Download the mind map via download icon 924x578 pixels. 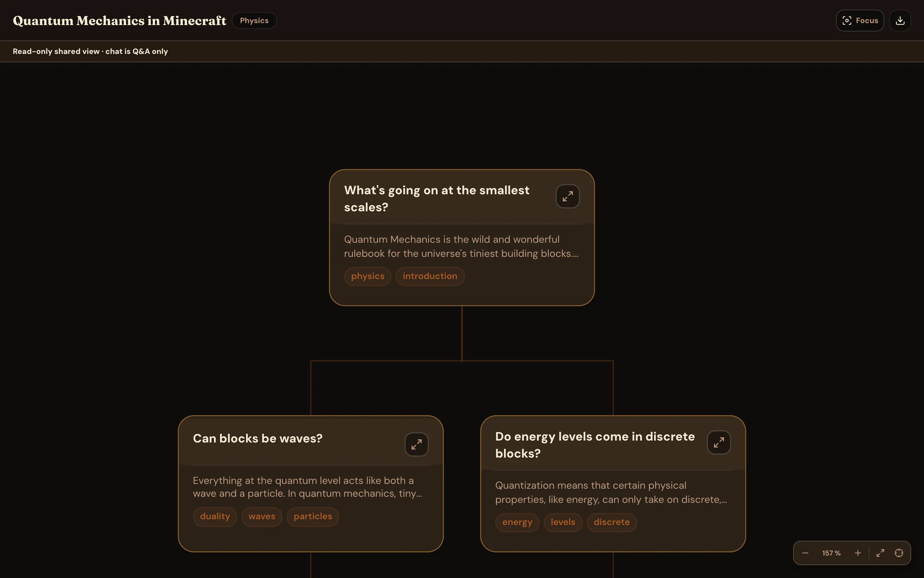tap(900, 21)
